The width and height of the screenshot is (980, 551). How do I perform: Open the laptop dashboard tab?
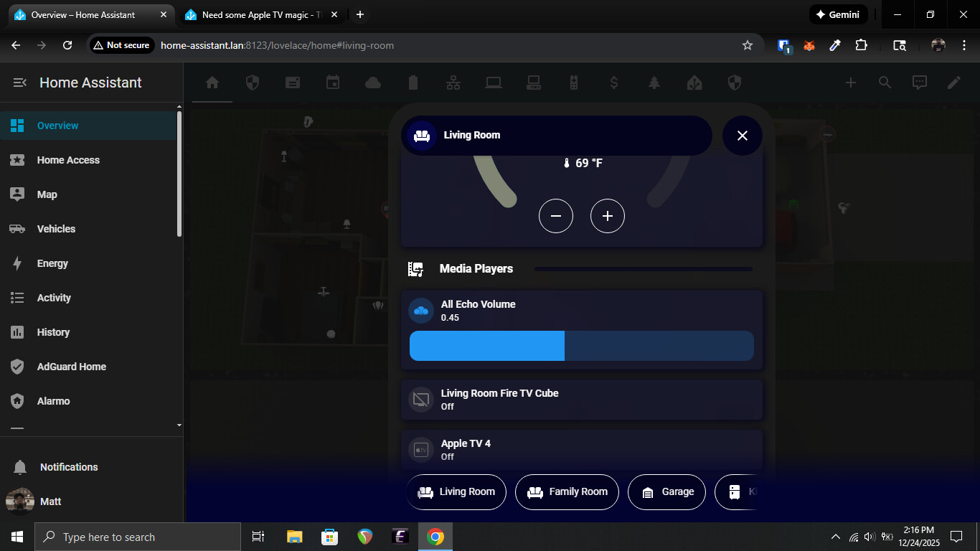pos(494,83)
